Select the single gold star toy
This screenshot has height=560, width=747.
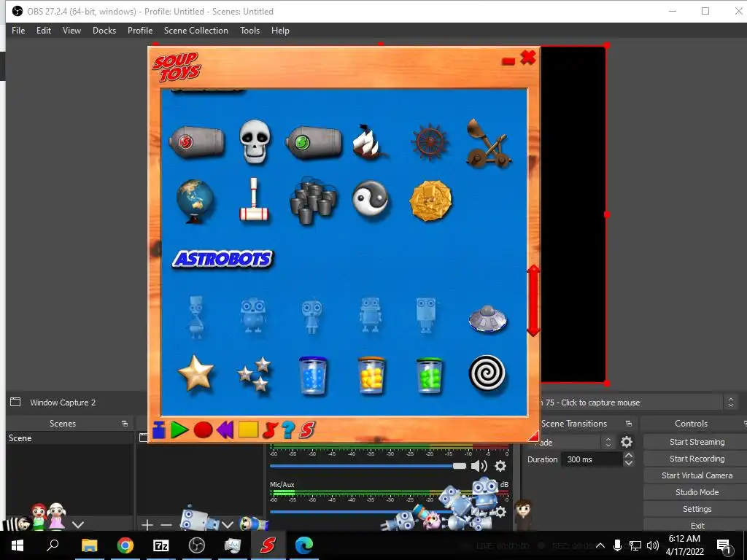(x=196, y=373)
